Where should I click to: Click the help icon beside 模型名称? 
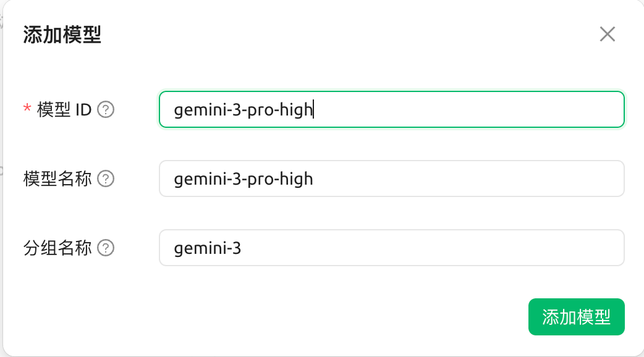point(106,178)
